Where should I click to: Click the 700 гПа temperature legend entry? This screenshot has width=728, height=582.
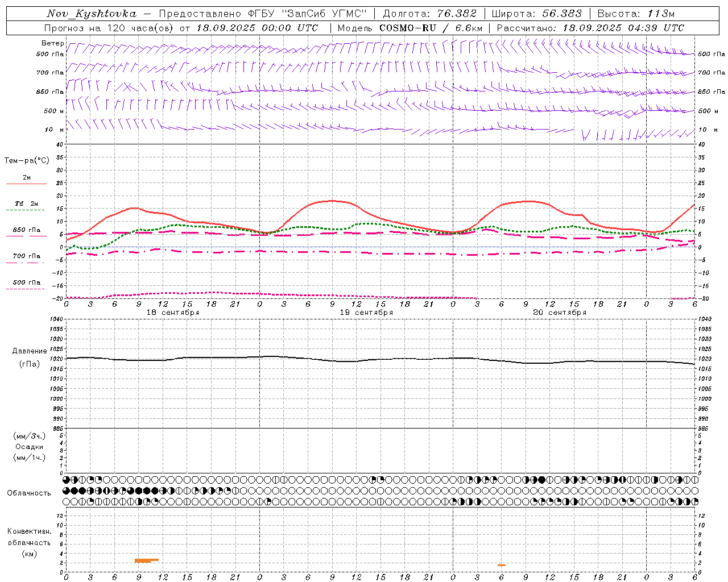click(26, 256)
